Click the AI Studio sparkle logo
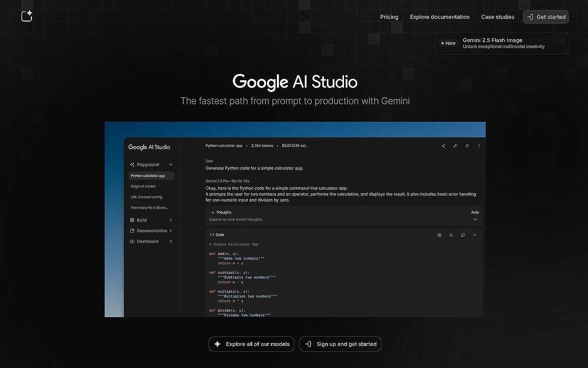588x368 pixels. coord(27,16)
